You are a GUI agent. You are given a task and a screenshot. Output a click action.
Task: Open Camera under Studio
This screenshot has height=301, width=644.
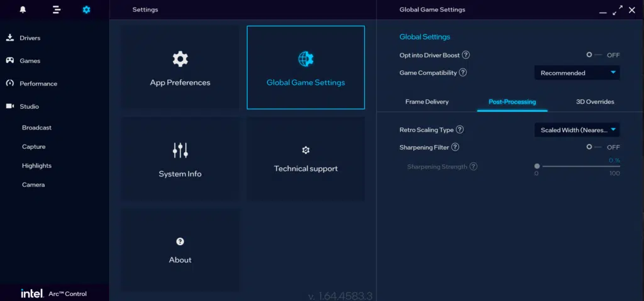pos(33,185)
